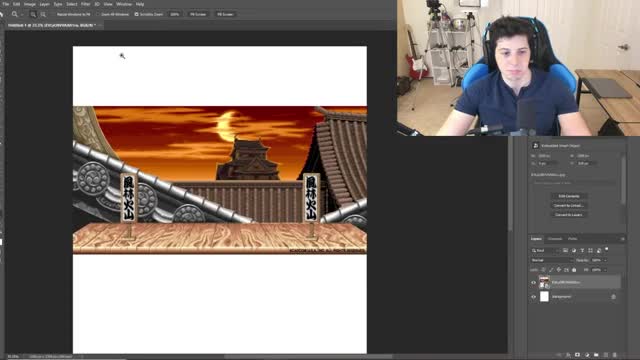The image size is (640, 360).
Task: Filter layers by shape layers icon
Action: 590,251
